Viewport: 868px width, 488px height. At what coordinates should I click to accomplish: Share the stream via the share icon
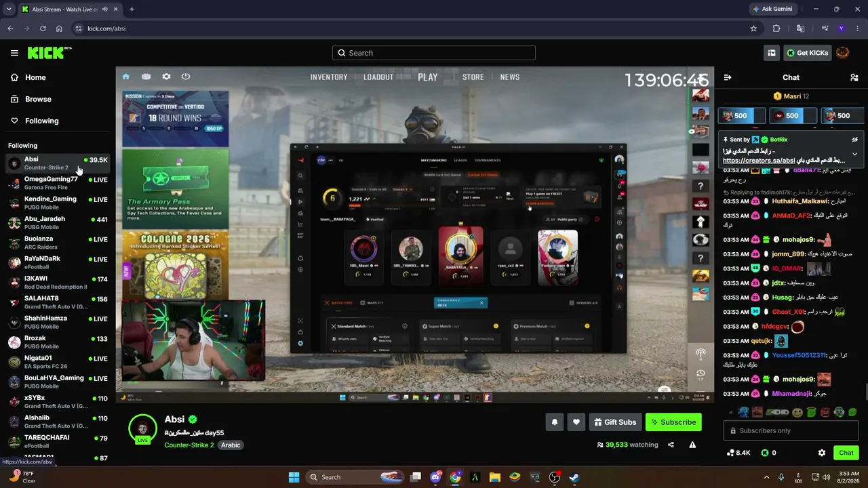pyautogui.click(x=671, y=445)
